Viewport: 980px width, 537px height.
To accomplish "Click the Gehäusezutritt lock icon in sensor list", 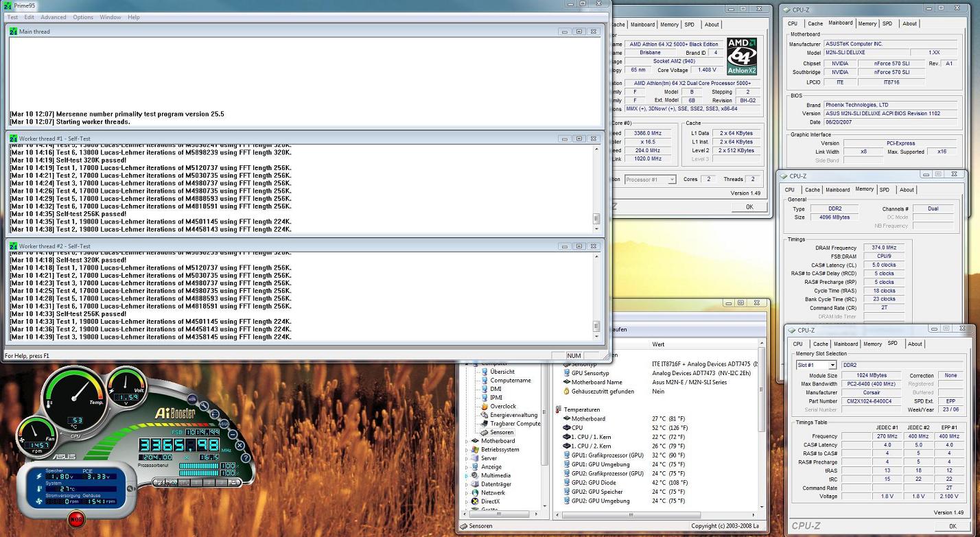I will (x=567, y=392).
